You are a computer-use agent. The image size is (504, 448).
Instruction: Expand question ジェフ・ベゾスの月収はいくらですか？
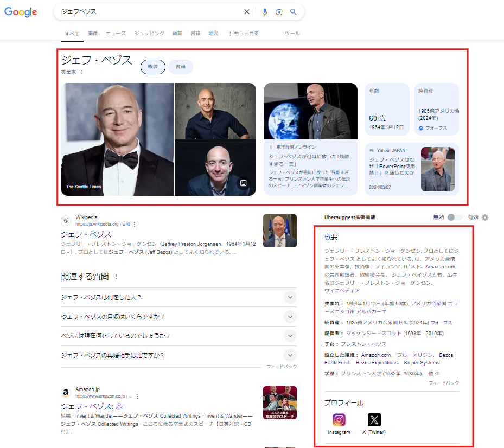(291, 317)
